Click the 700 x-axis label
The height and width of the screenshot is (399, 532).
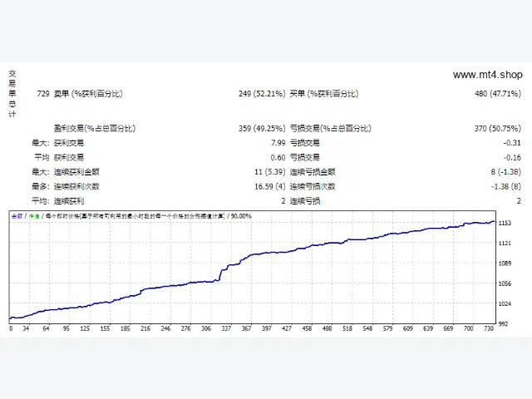point(468,328)
